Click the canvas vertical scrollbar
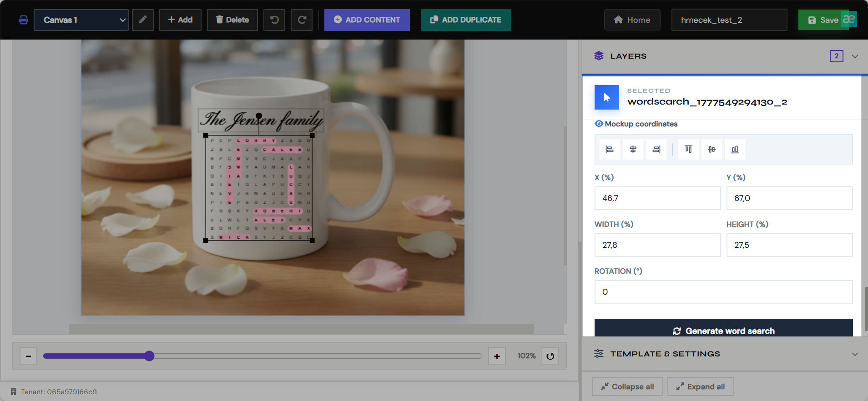The width and height of the screenshot is (868, 401). (565, 195)
